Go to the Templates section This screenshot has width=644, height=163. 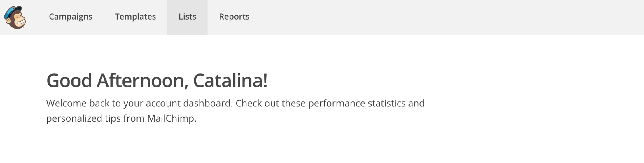pyautogui.click(x=135, y=17)
